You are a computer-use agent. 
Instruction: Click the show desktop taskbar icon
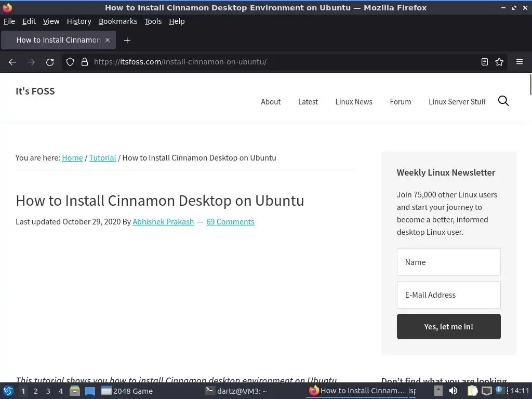click(x=90, y=391)
